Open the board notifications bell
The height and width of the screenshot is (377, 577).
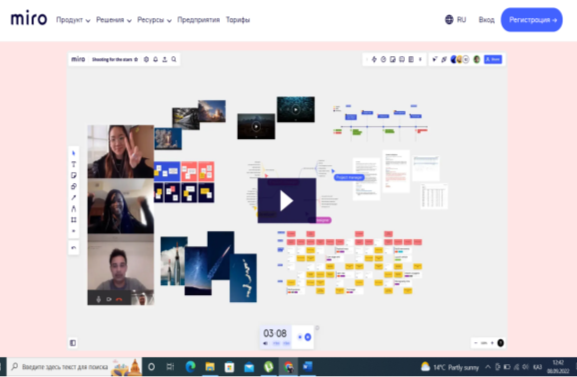click(x=156, y=60)
